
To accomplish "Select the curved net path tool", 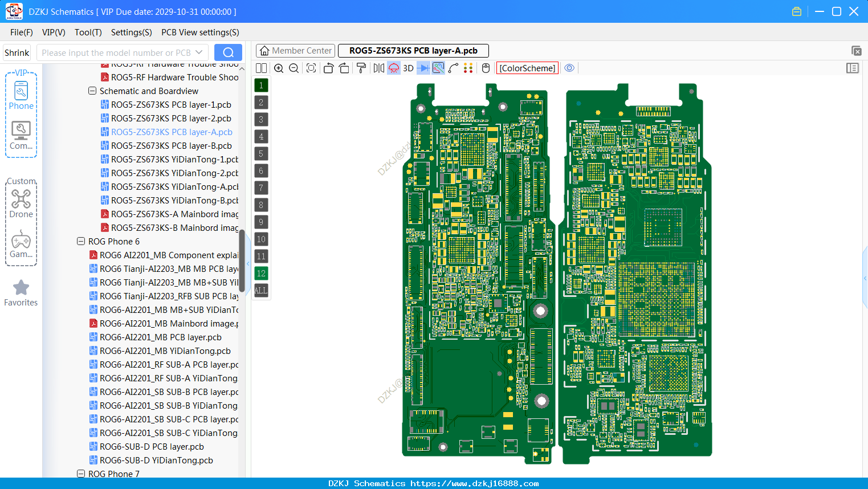I will 454,68.
